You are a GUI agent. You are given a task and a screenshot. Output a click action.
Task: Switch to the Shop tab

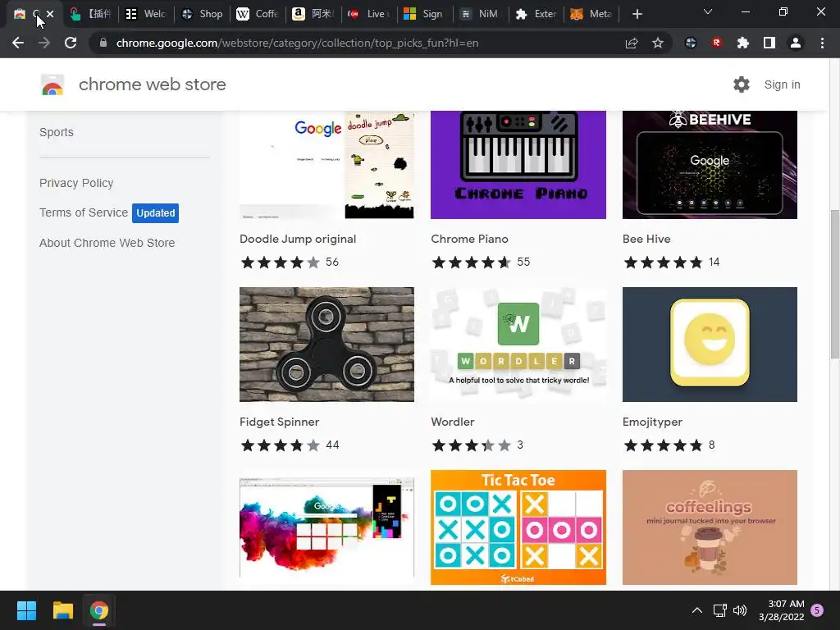point(202,14)
